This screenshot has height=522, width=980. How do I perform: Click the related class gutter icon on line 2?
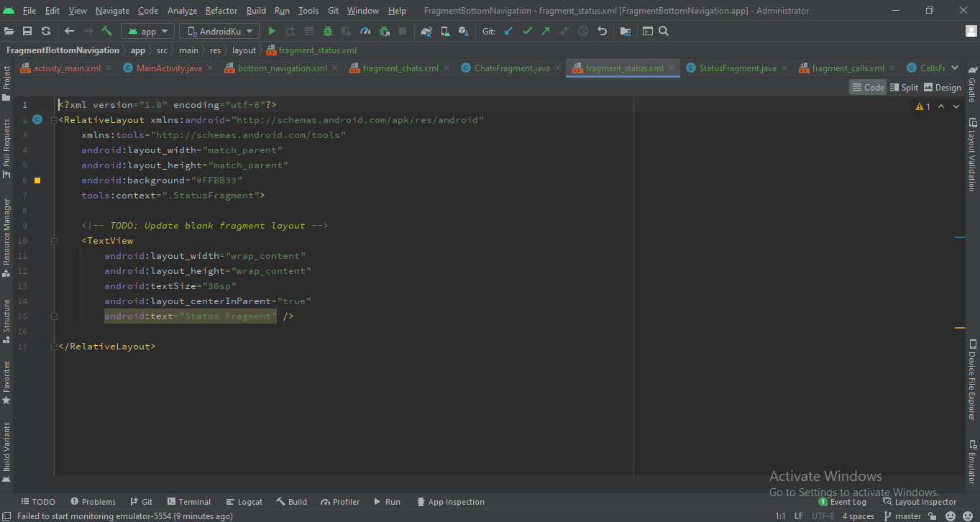37,120
